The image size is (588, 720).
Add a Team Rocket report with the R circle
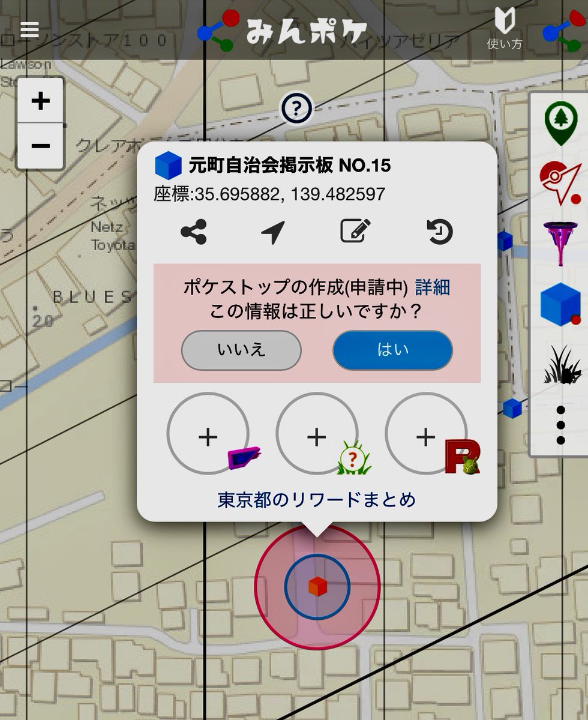point(427,434)
